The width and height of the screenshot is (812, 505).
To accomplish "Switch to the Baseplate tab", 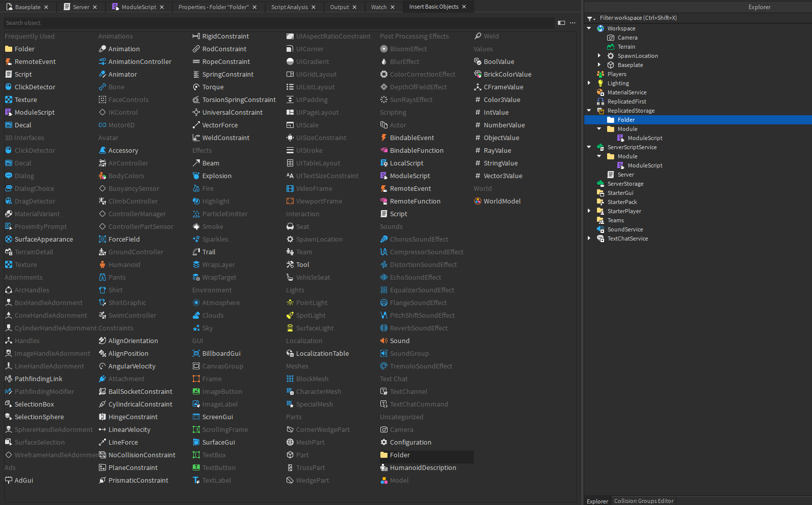I will coord(28,7).
